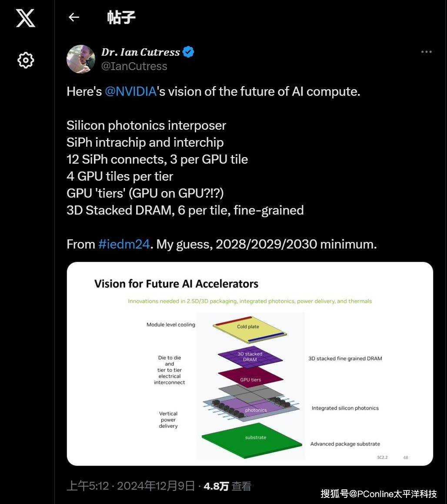The width and height of the screenshot is (447, 504).
Task: Open settings via the gear icon
Action: pyautogui.click(x=26, y=60)
